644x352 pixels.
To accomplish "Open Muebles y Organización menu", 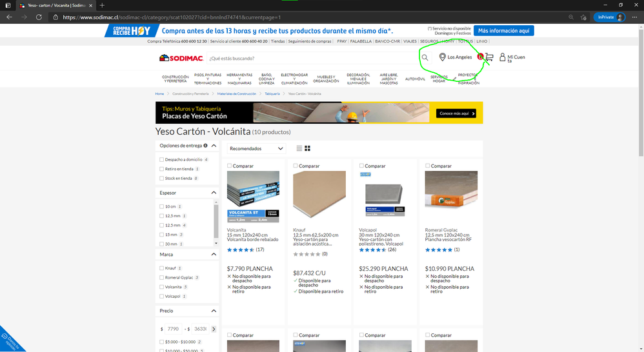I will [x=326, y=79].
